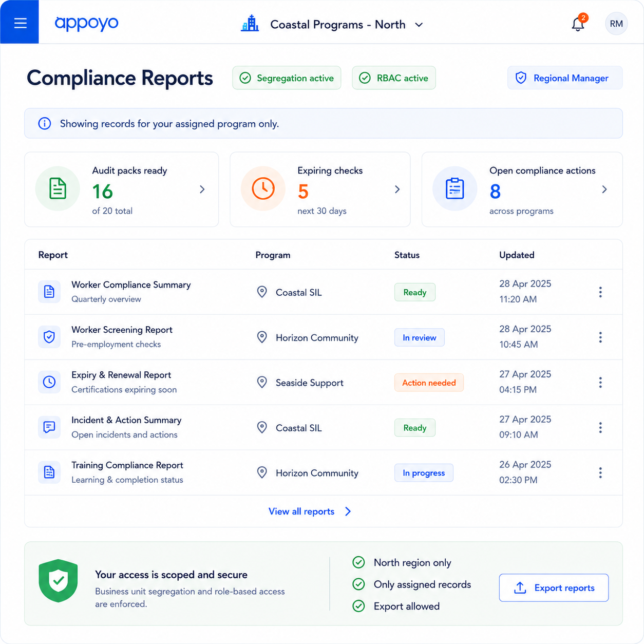Open Training Compliance Report
This screenshot has height=644, width=644.
pyautogui.click(x=127, y=465)
